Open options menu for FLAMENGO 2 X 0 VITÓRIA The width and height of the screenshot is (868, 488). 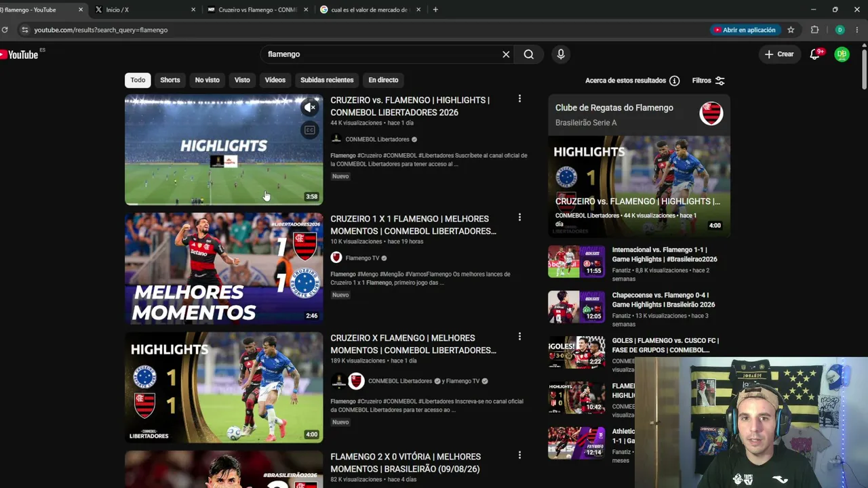(519, 455)
